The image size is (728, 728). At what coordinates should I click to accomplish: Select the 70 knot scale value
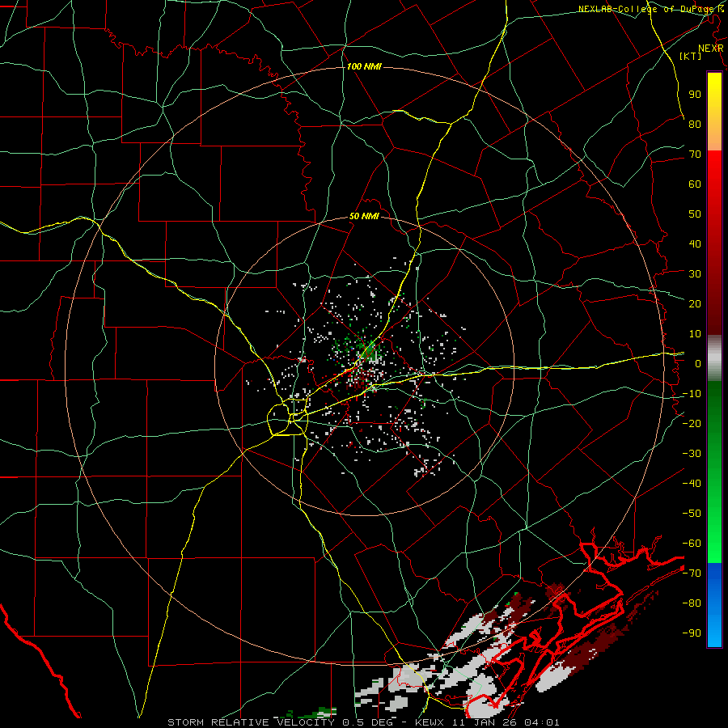695,154
